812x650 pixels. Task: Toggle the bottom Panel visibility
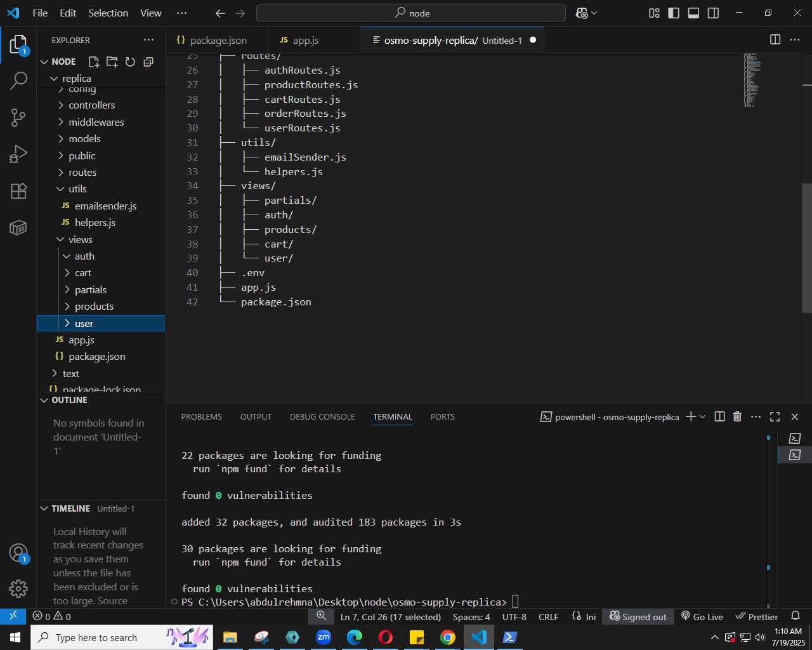point(693,13)
